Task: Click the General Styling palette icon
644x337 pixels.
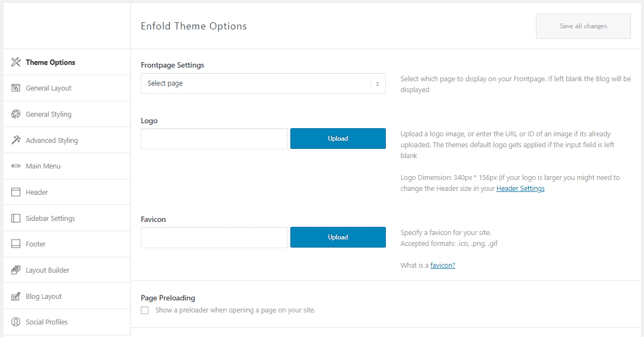Action: click(16, 114)
